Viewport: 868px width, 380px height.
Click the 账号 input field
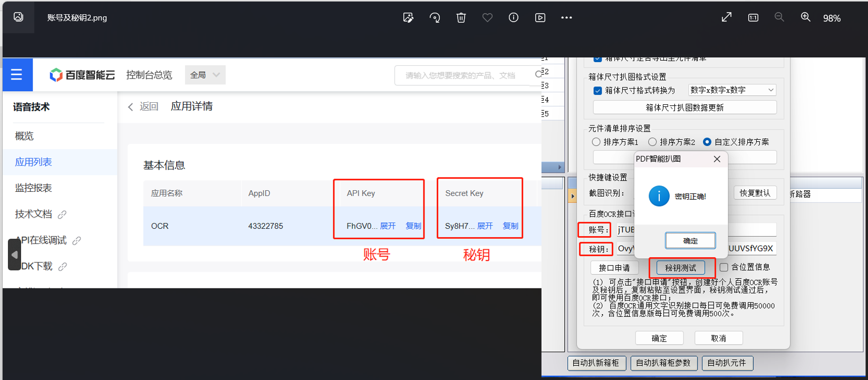(x=696, y=229)
